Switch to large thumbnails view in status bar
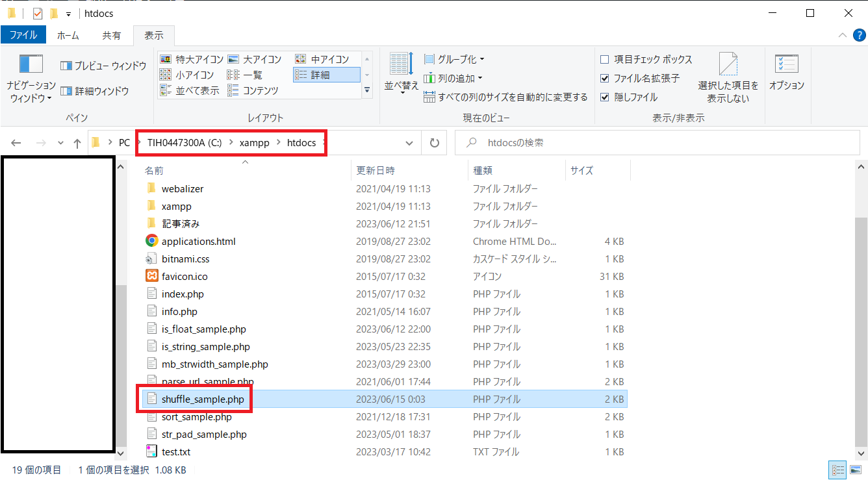 coord(856,470)
